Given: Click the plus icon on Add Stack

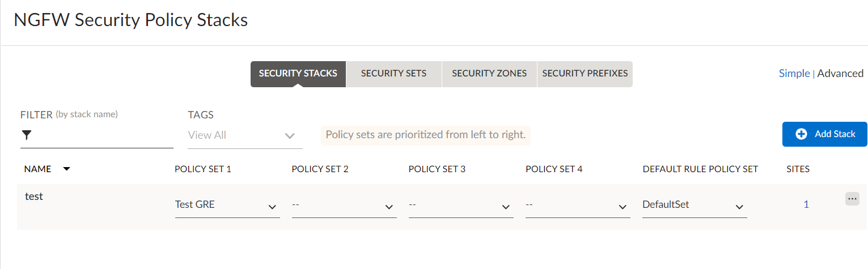Looking at the screenshot, I should click(801, 134).
